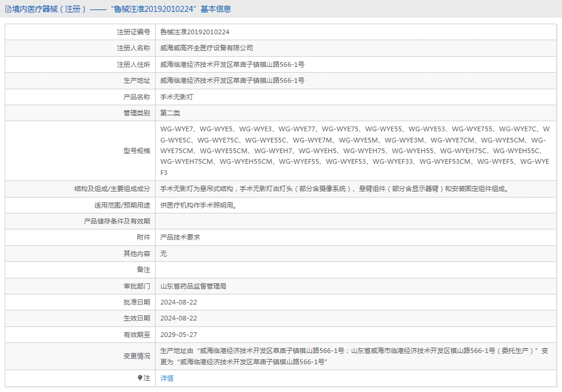This screenshot has height=392, width=562.
Task: Click the 注册人住所 label
Action: (133, 64)
